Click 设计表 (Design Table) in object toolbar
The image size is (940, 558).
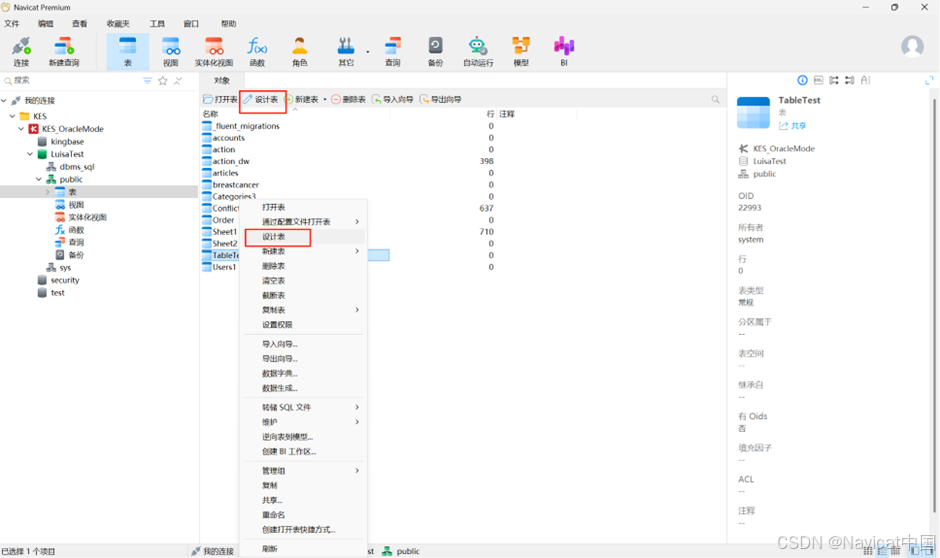(x=261, y=99)
